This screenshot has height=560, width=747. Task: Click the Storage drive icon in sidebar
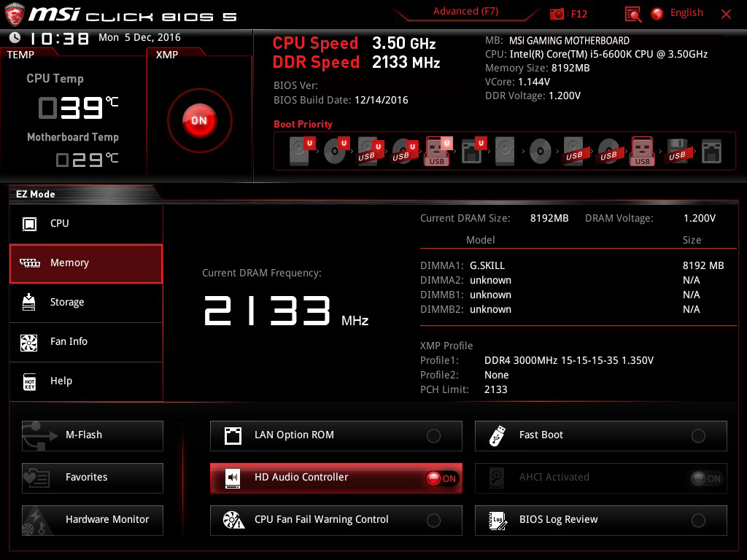pyautogui.click(x=29, y=302)
